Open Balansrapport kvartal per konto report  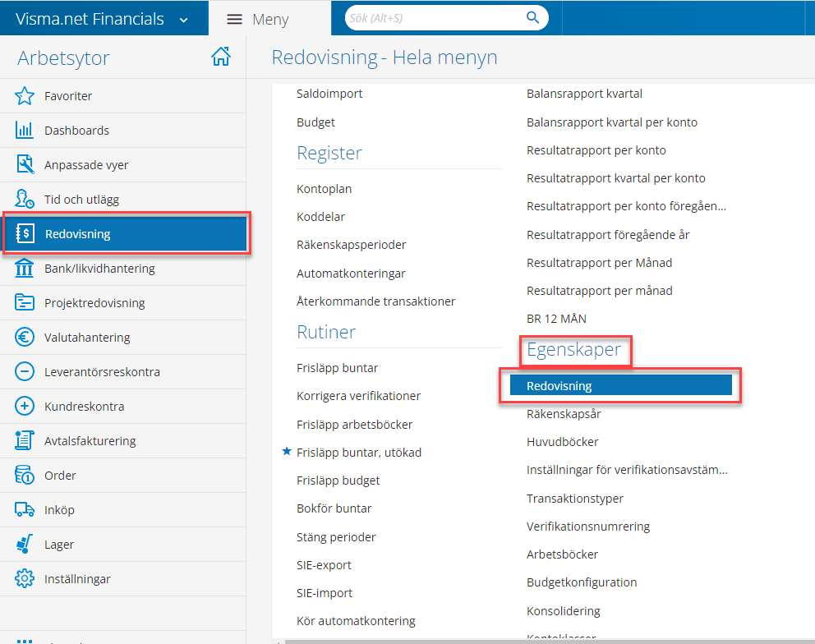pos(611,122)
